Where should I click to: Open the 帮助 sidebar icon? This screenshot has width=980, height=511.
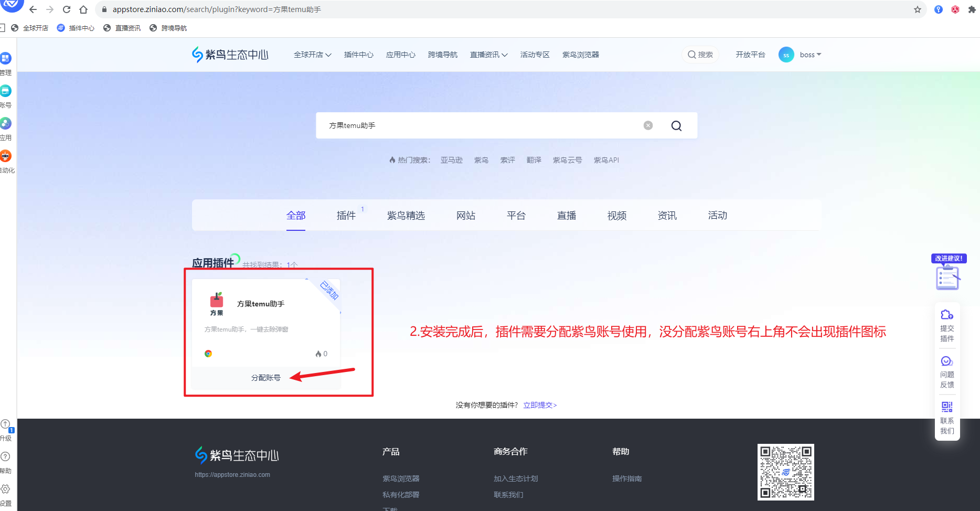pos(6,456)
